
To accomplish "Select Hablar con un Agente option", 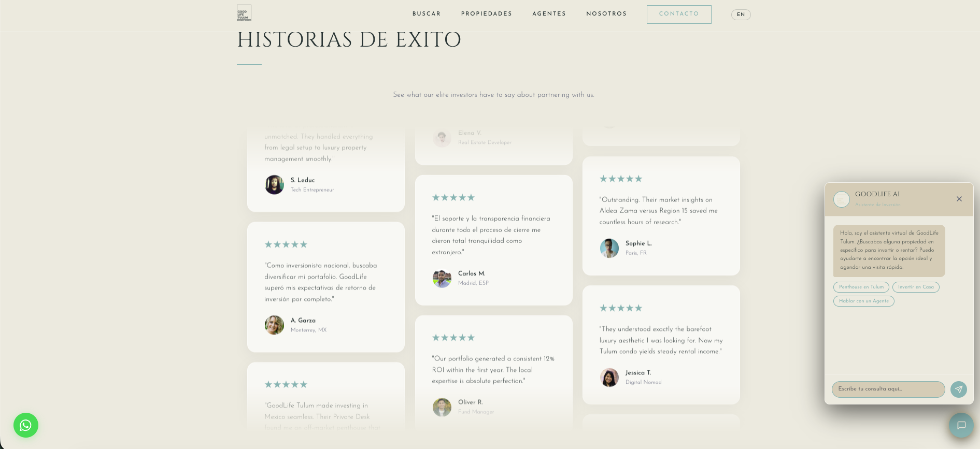I will (863, 301).
